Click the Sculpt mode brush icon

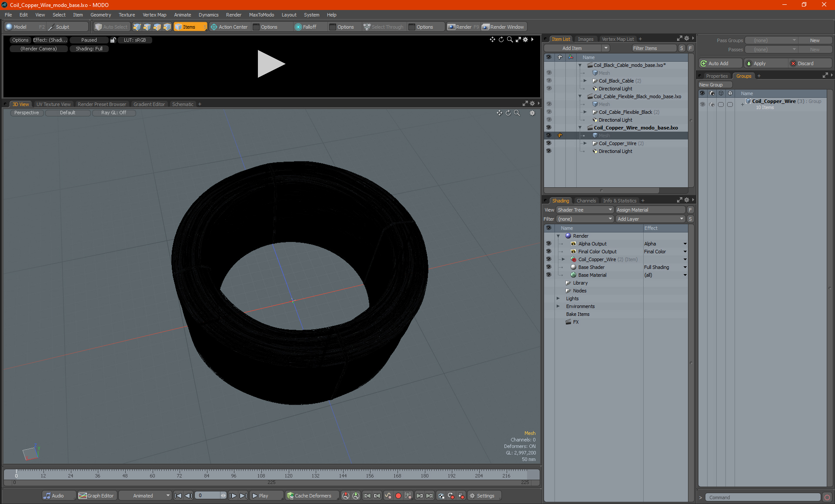pyautogui.click(x=52, y=27)
